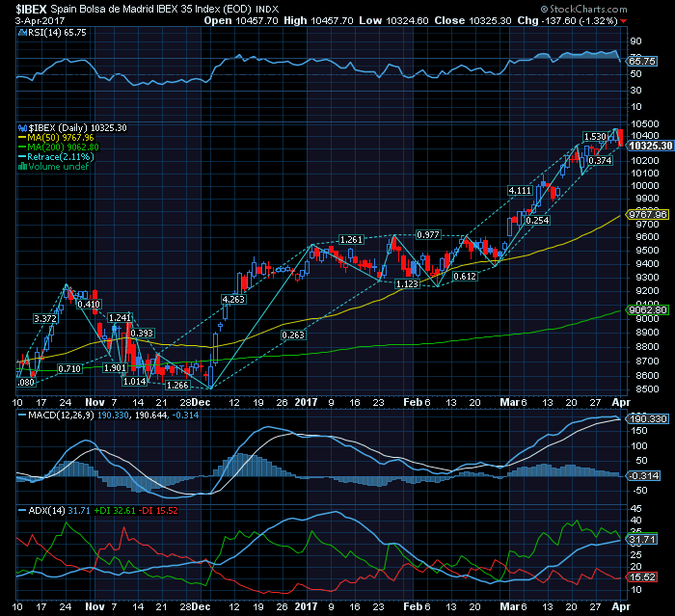Image resolution: width=675 pixels, height=616 pixels.
Task: Click the Dec label on price date axis
Action: coord(201,402)
